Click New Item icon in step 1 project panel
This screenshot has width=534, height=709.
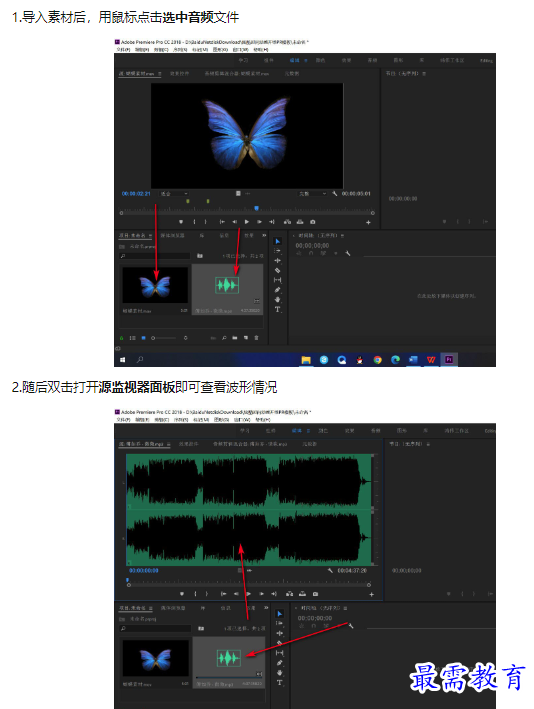(246, 338)
